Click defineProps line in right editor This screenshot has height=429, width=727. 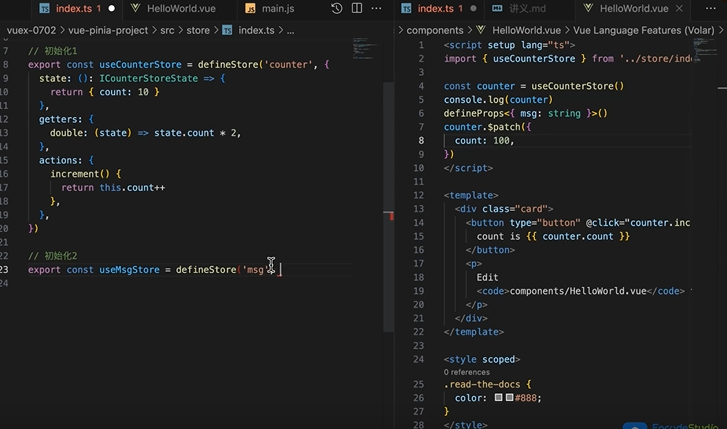pos(525,113)
